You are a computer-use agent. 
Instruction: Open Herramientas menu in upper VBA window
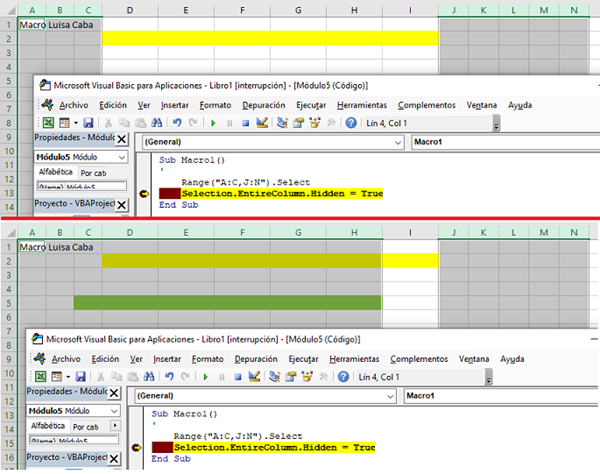(x=362, y=105)
